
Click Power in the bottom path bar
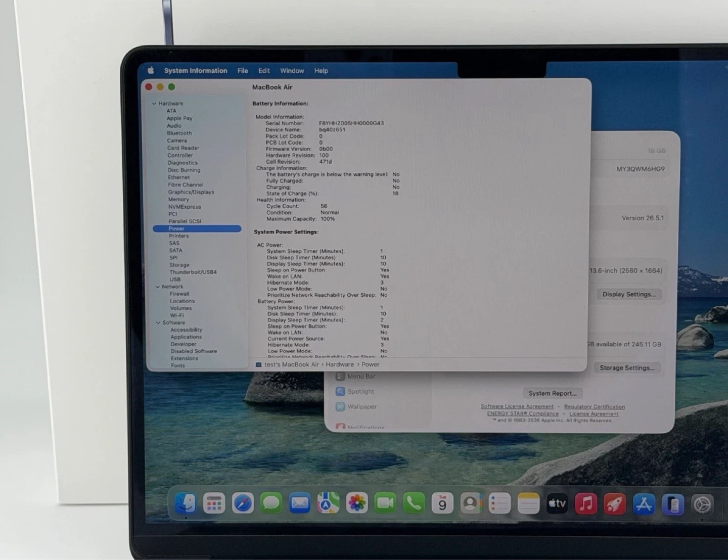coord(370,364)
